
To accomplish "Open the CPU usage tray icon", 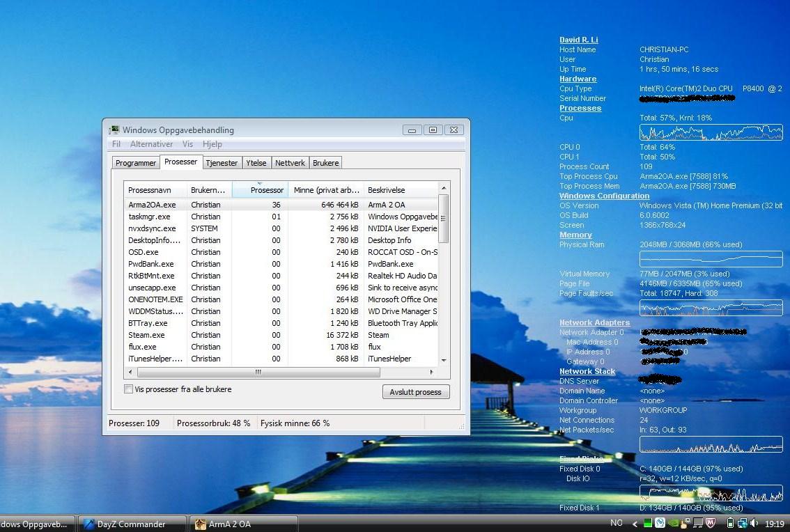I will click(x=648, y=523).
